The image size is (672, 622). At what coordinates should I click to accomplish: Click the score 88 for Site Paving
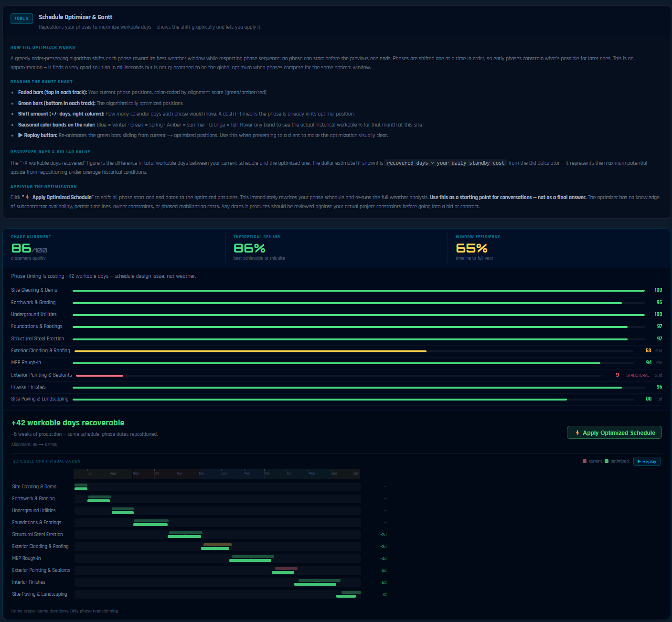click(x=649, y=399)
